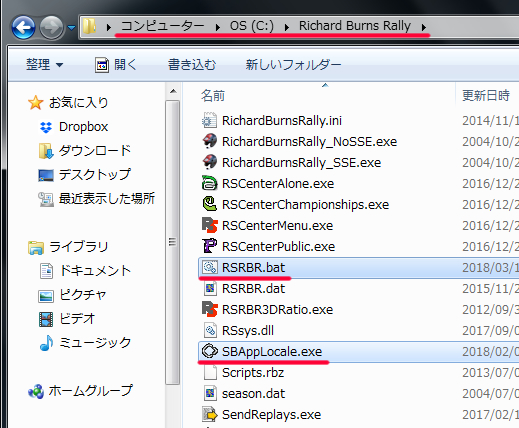The height and width of the screenshot is (428, 519).
Task: Expand the arrow after Richard Burns Rally
Action: (x=424, y=27)
